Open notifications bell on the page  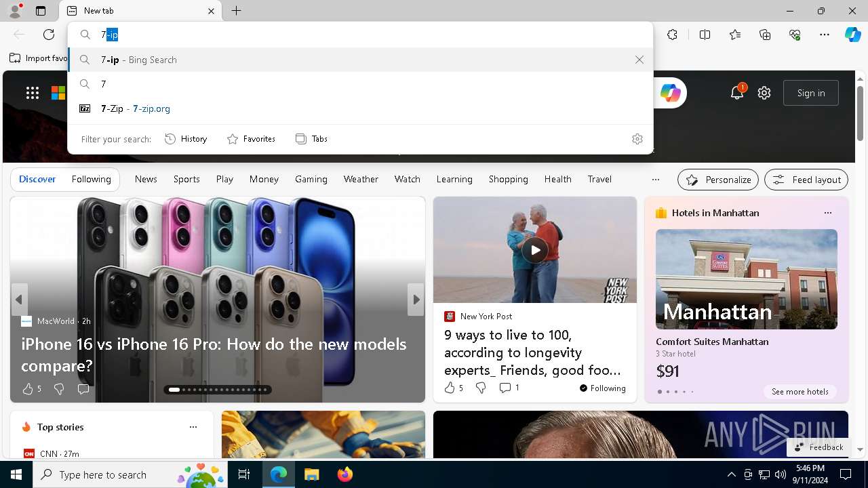737,93
